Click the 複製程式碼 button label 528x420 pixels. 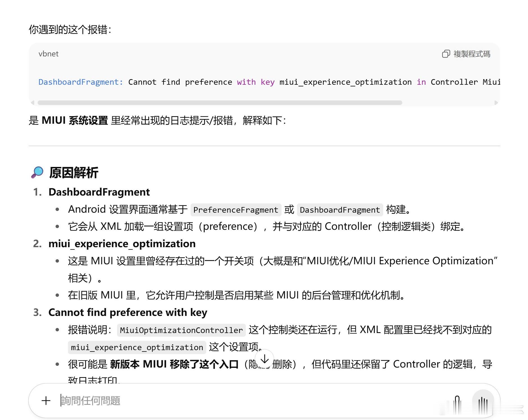click(472, 54)
